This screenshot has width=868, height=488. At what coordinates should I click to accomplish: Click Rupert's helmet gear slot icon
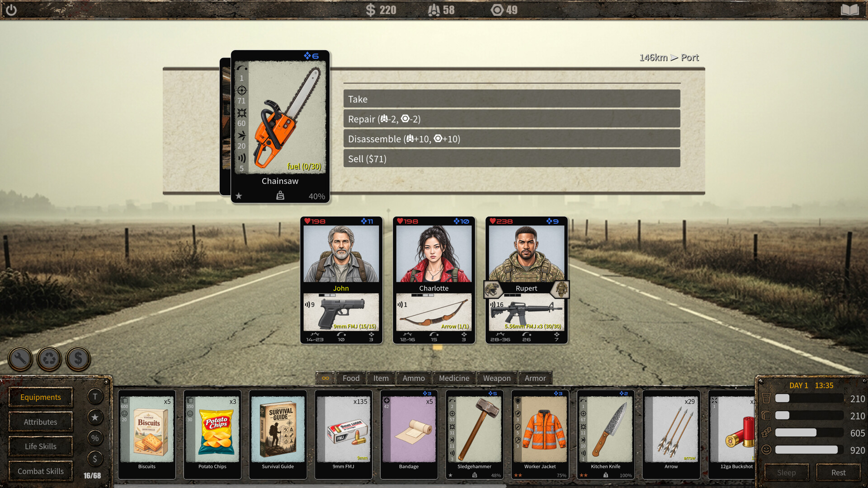point(493,289)
